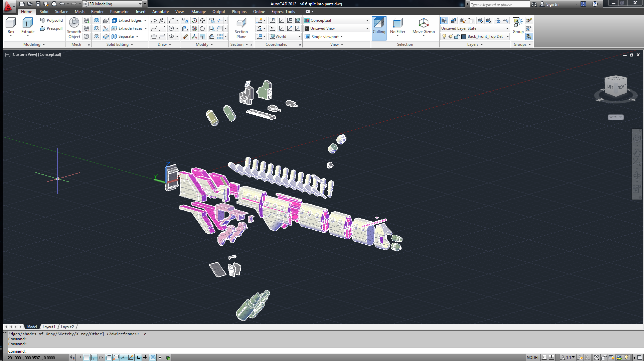Viewport: 644px width, 361px height.
Task: Switch to the Layout1 tab
Action: [x=49, y=327]
